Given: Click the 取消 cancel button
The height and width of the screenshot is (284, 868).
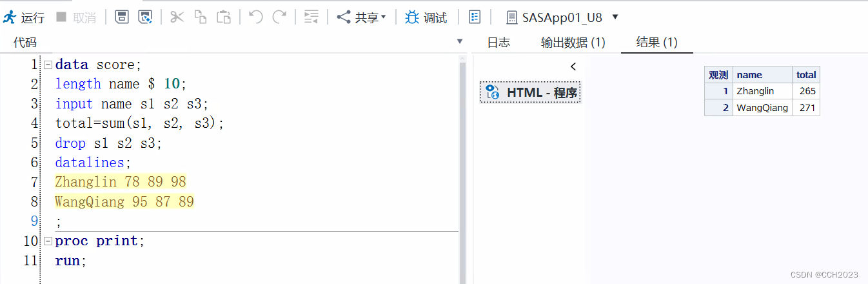Looking at the screenshot, I should pyautogui.click(x=76, y=17).
